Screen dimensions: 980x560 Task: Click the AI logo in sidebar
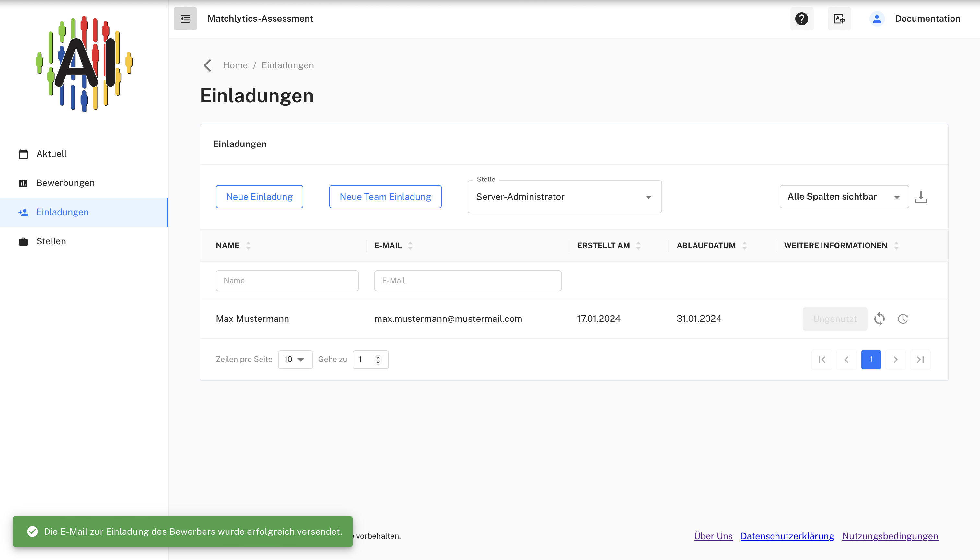(84, 64)
